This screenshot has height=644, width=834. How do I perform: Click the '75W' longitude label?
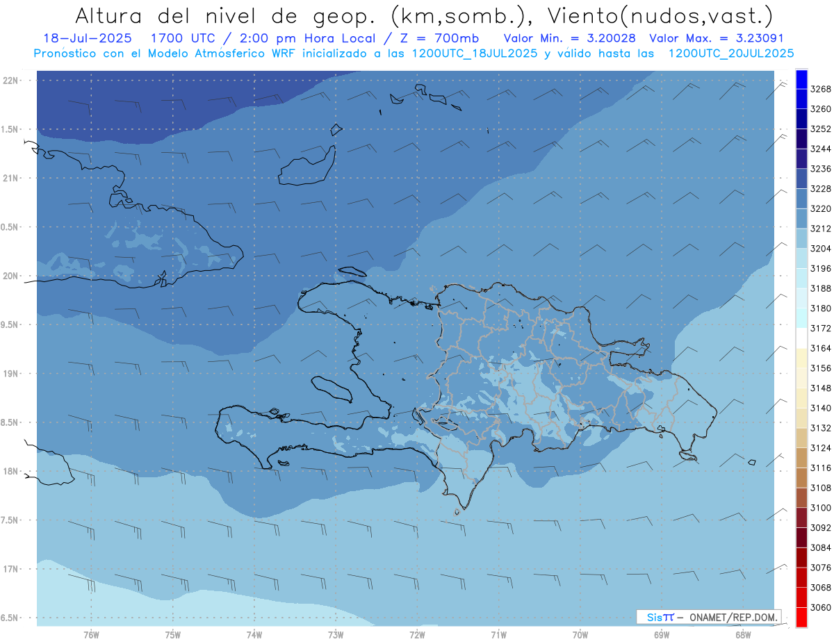coord(173,635)
